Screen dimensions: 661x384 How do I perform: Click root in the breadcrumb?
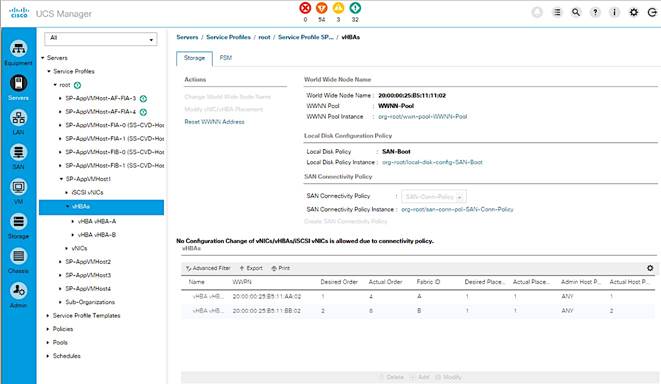(264, 37)
